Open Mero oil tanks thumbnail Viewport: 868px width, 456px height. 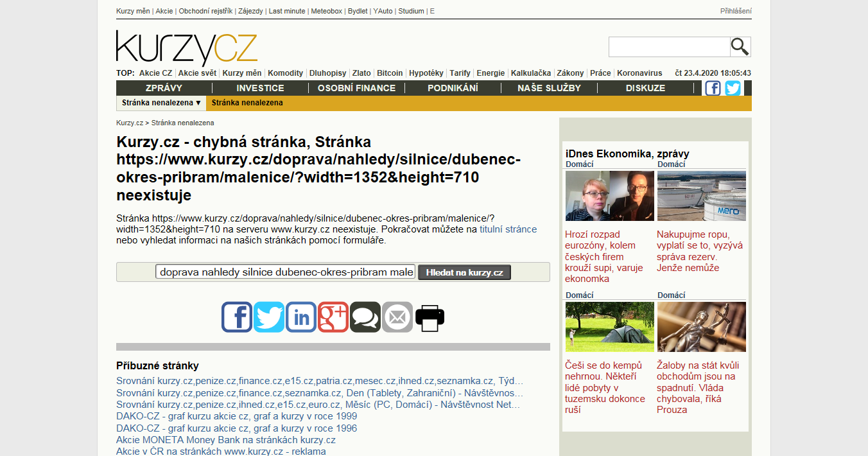point(702,196)
